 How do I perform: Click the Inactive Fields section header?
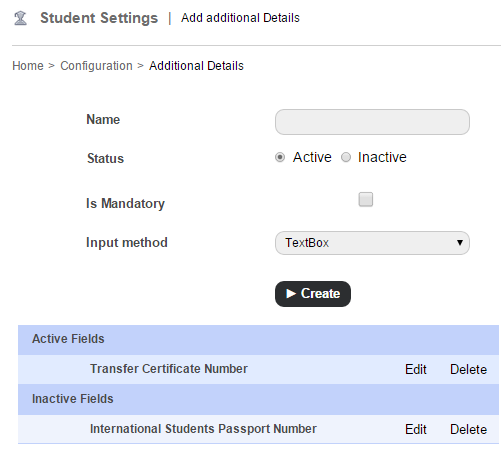(258, 399)
